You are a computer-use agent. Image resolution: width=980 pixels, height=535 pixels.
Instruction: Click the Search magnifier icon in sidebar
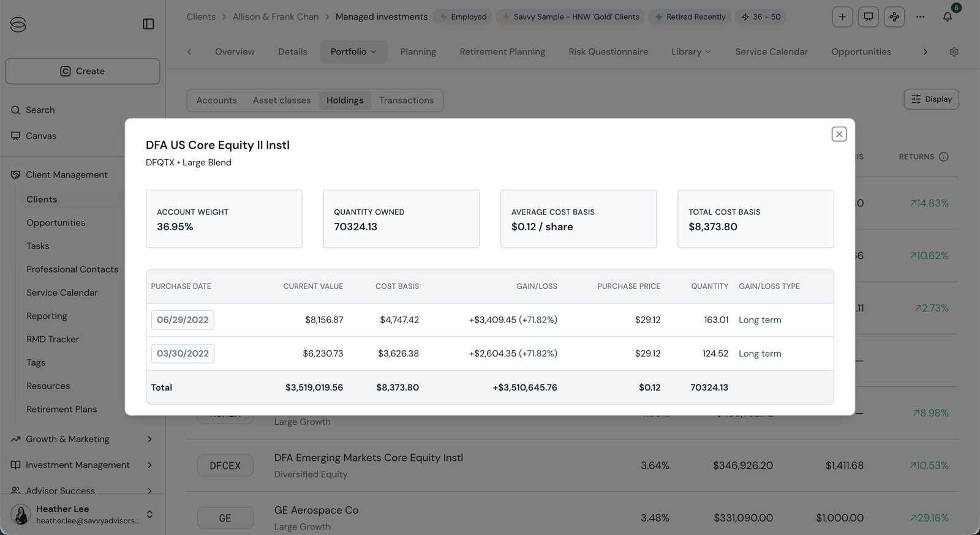(x=16, y=110)
